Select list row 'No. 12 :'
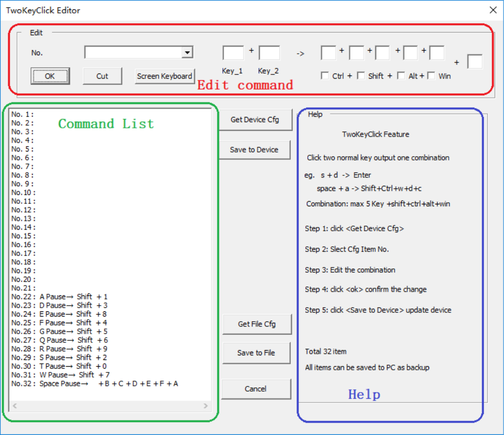The image size is (504, 435). [110, 210]
